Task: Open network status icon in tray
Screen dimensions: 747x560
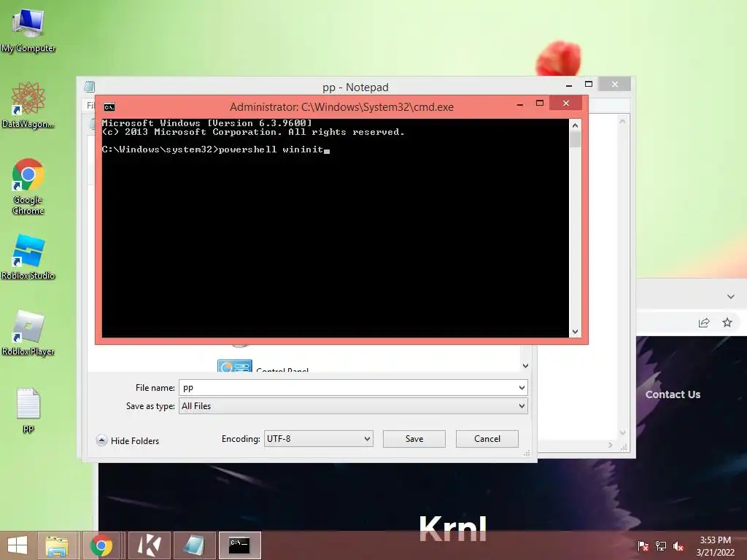Action: (x=661, y=546)
